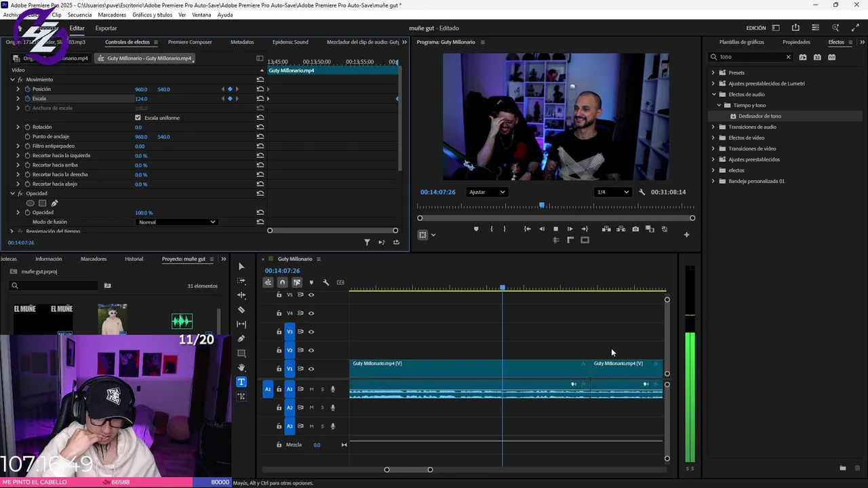The width and height of the screenshot is (868, 488).
Task: Click the captions track options icon
Action: (x=340, y=283)
